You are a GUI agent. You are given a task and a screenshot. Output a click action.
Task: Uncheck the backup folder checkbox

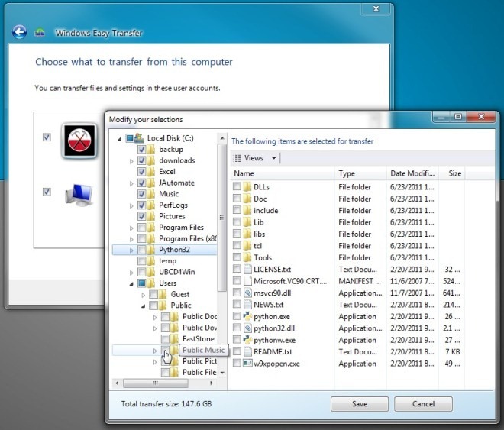(141, 150)
